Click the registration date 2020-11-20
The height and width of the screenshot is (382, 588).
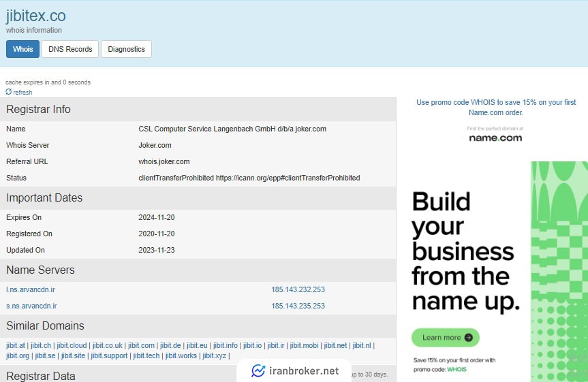coord(157,234)
